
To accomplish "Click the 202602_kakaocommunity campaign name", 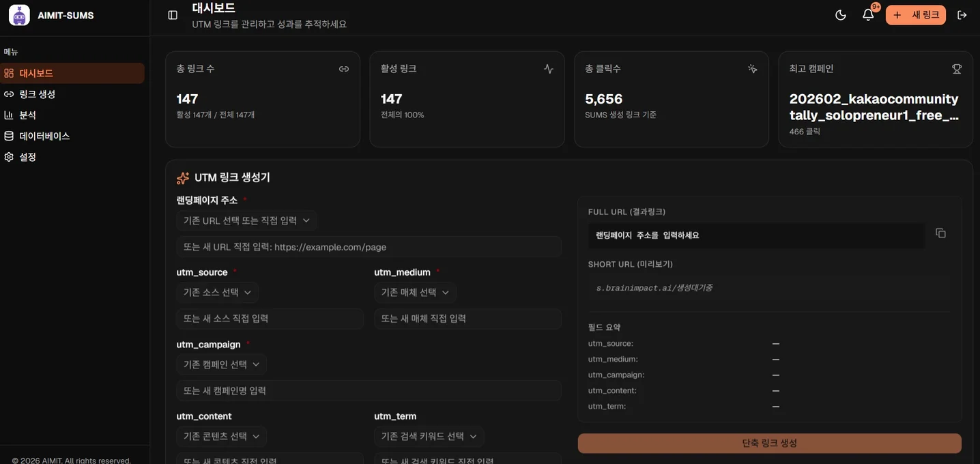I will click(874, 107).
